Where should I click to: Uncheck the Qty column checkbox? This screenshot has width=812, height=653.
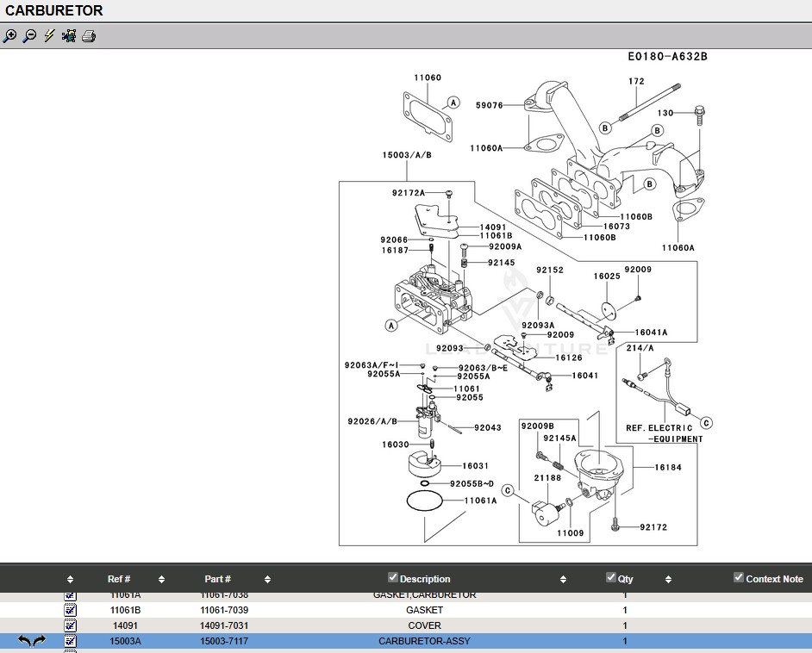[x=611, y=577]
